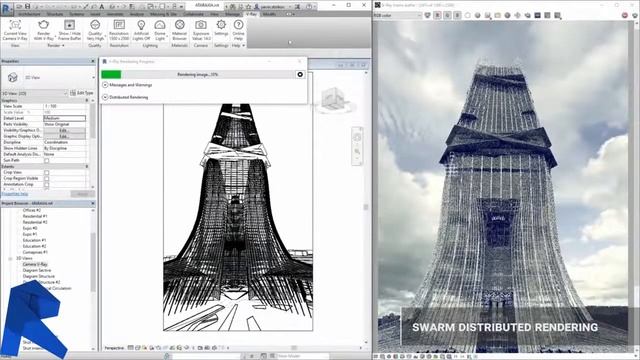640x360 pixels.
Task: Switch to the Collaborate ribbon tab
Action: pyautogui.click(x=193, y=14)
